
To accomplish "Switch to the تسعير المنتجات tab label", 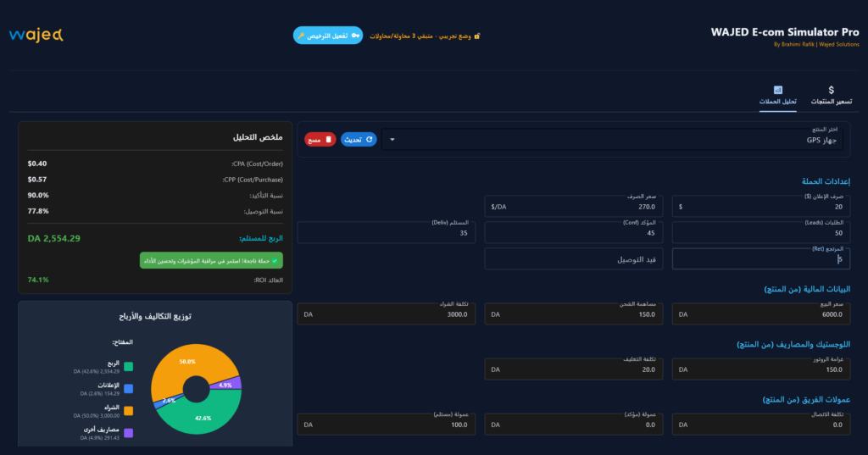I will (831, 102).
